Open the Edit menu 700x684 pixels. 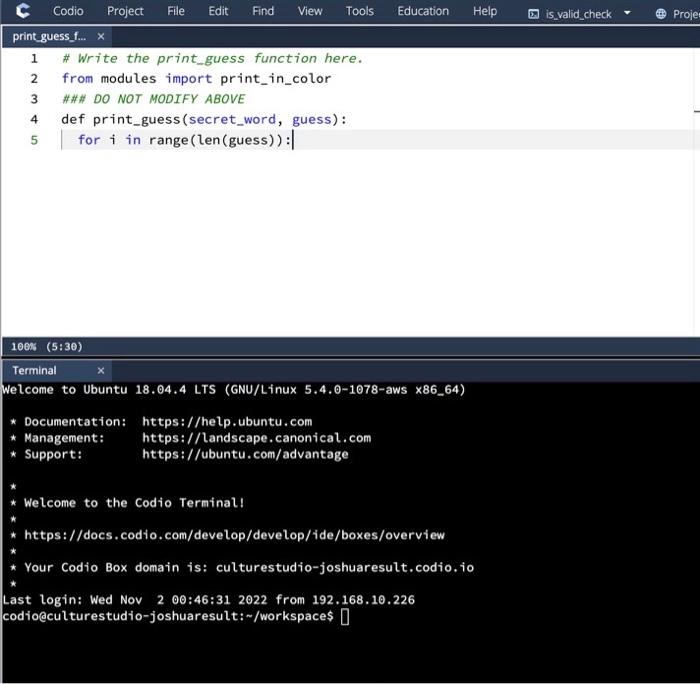(x=218, y=11)
